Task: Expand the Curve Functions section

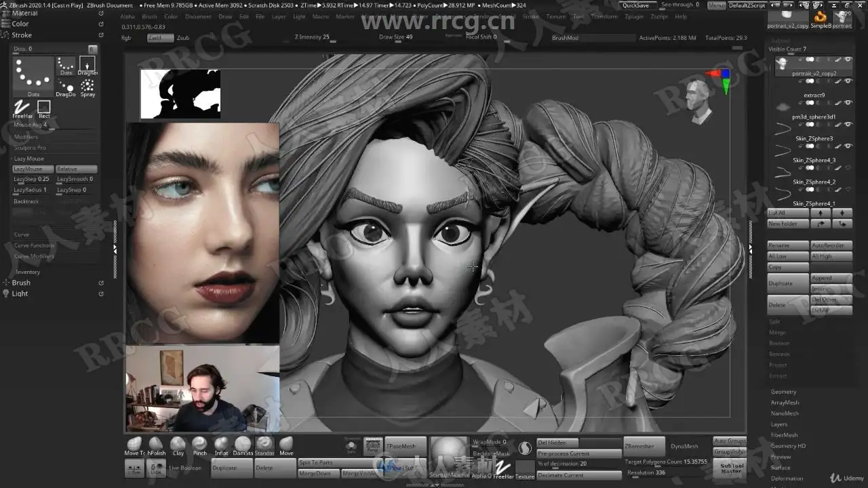Action: [34, 245]
